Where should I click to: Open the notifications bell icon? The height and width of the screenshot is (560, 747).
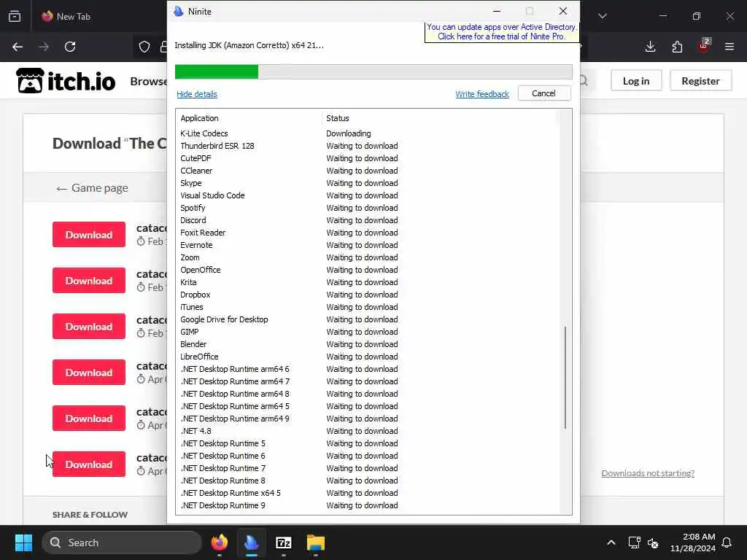pos(727,542)
